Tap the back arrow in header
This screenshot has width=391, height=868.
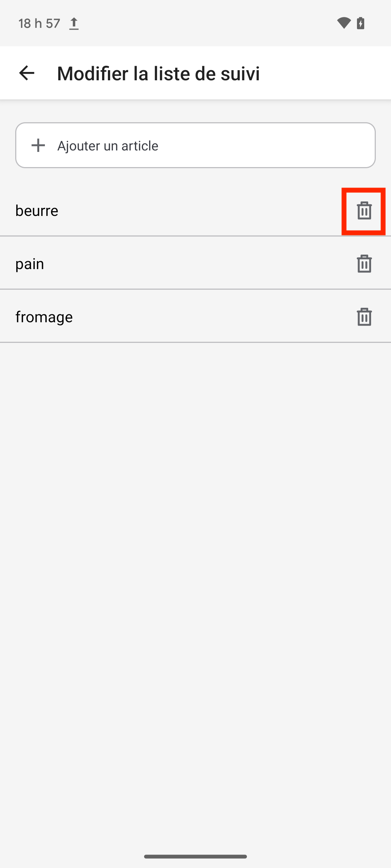26,73
